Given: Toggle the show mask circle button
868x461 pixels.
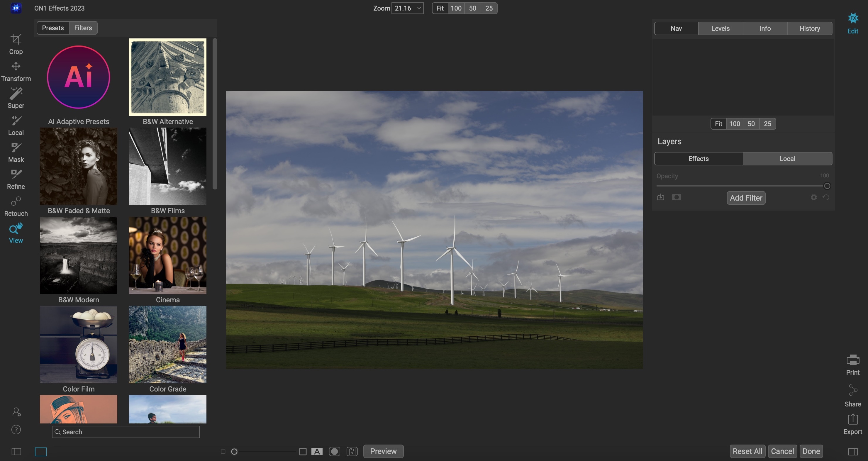Looking at the screenshot, I should click(334, 451).
